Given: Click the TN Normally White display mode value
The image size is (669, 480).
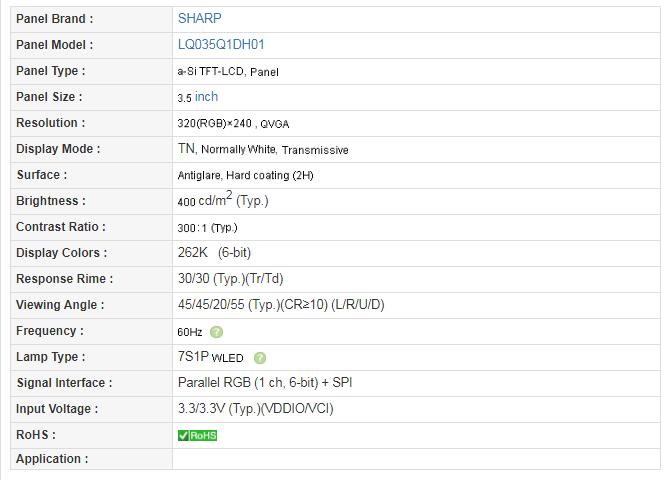Looking at the screenshot, I should (x=263, y=149).
